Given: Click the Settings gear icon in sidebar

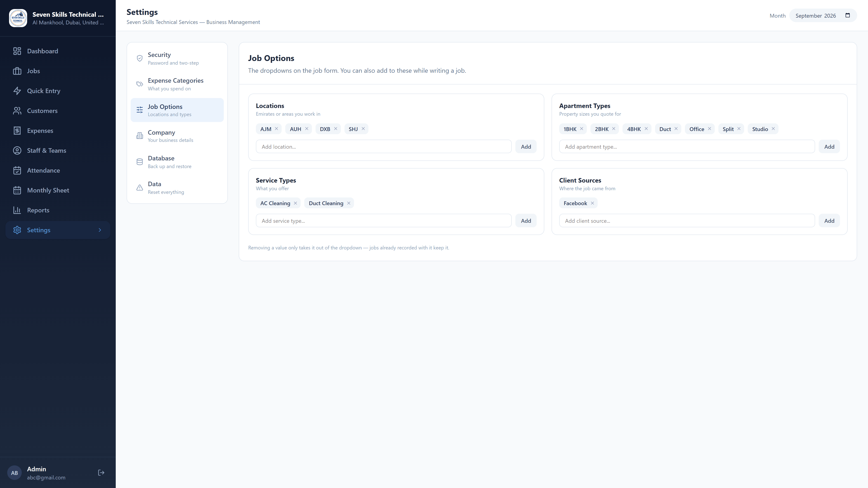Looking at the screenshot, I should coord(17,230).
